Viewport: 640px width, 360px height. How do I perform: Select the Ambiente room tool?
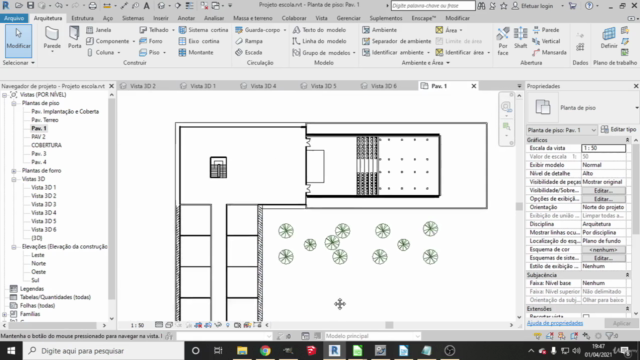tap(379, 30)
